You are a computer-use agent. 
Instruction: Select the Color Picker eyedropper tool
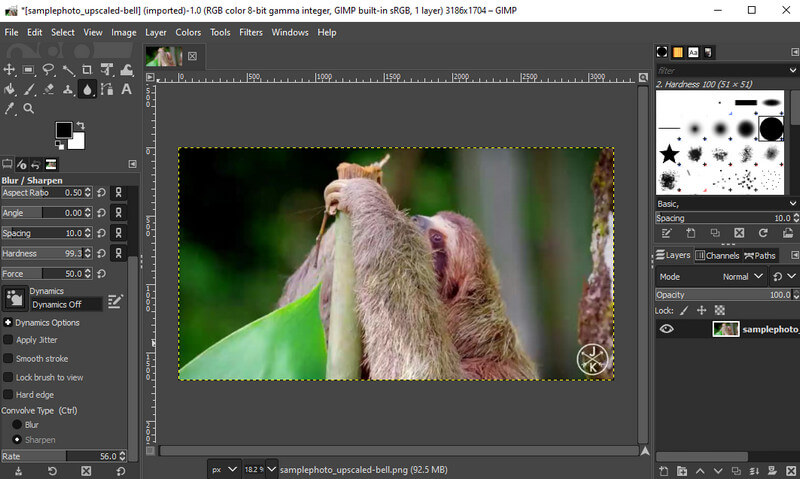9,108
